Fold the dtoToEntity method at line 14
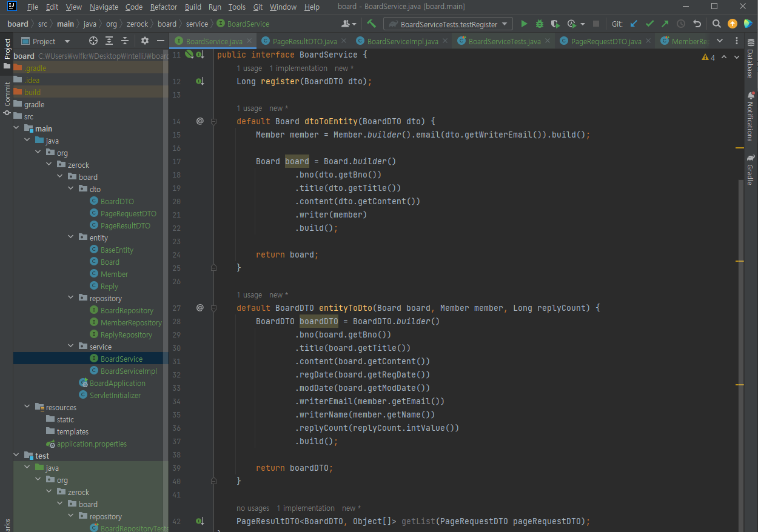The image size is (758, 532). coord(213,121)
